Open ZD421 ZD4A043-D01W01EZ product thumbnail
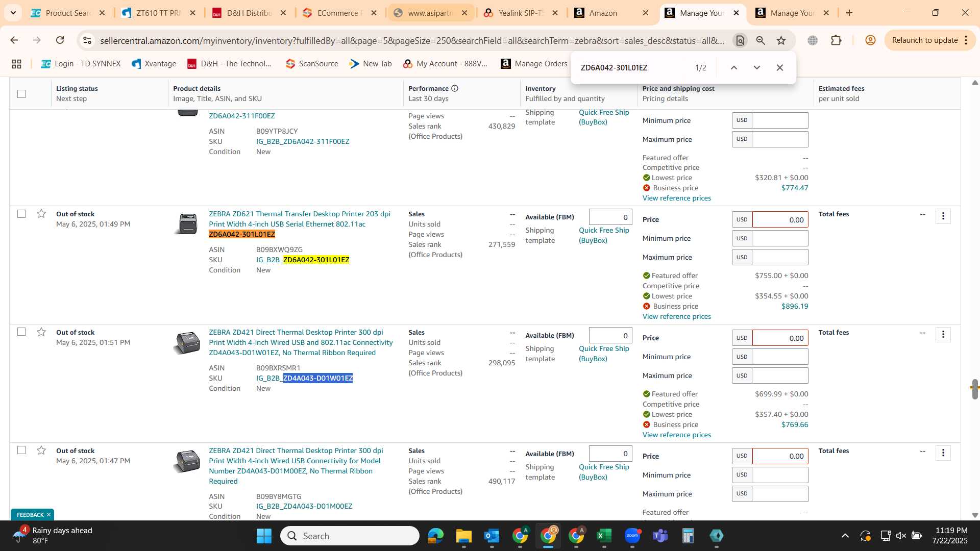Screen dimensions: 980x551 187,343
